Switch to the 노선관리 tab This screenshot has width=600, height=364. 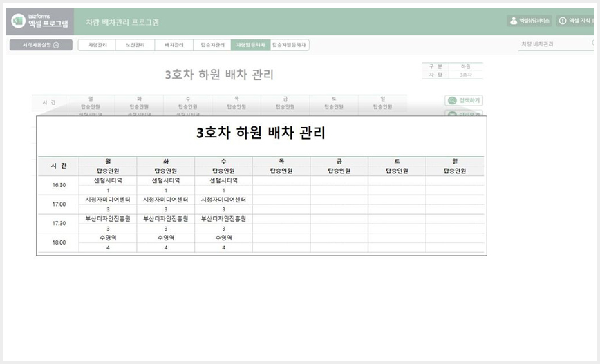(x=135, y=45)
